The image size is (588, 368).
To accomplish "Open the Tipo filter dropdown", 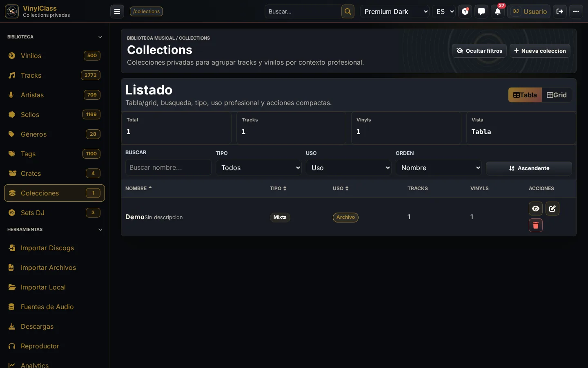I will (x=258, y=168).
